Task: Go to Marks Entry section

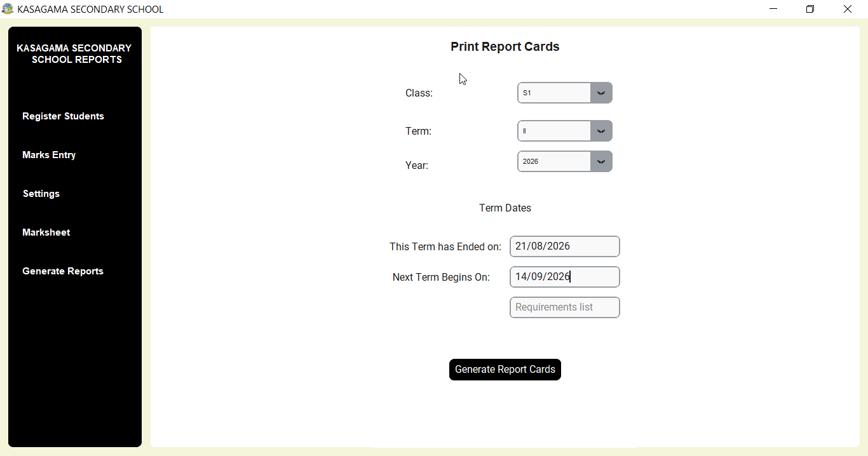Action: (49, 155)
